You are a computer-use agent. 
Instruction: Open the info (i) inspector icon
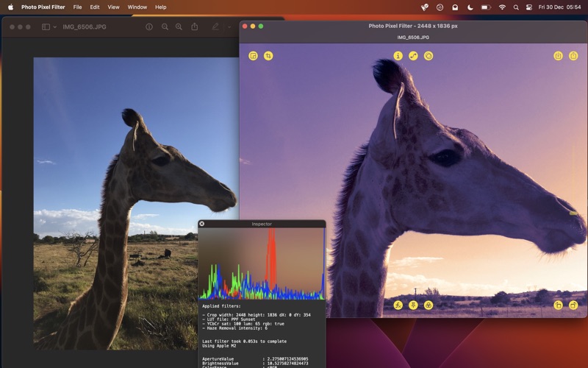(398, 56)
